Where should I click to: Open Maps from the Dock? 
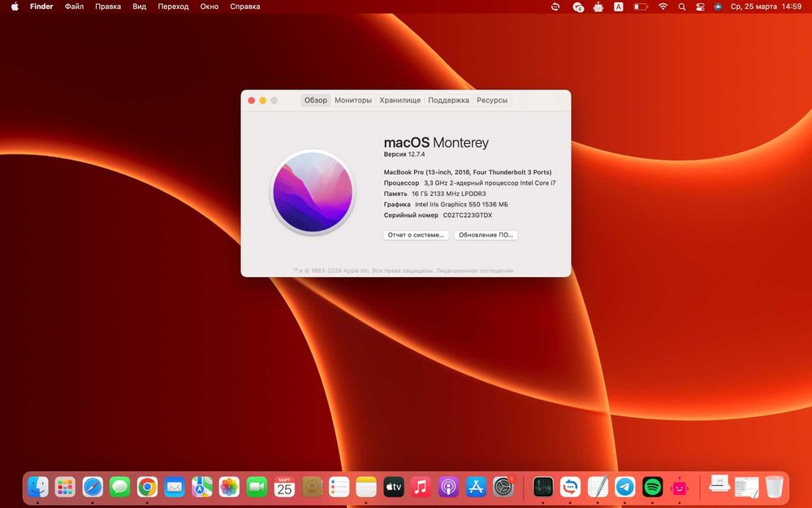click(x=202, y=487)
